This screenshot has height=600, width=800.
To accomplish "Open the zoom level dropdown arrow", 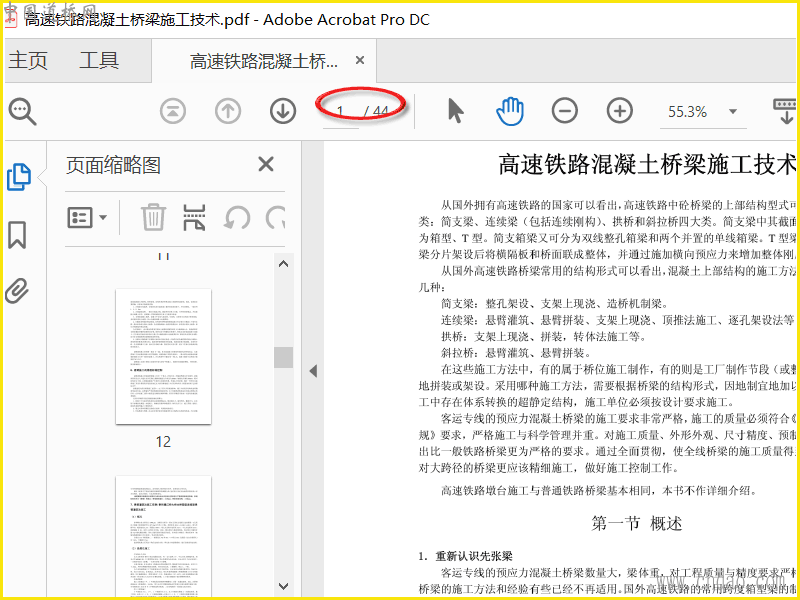I will coord(733,112).
